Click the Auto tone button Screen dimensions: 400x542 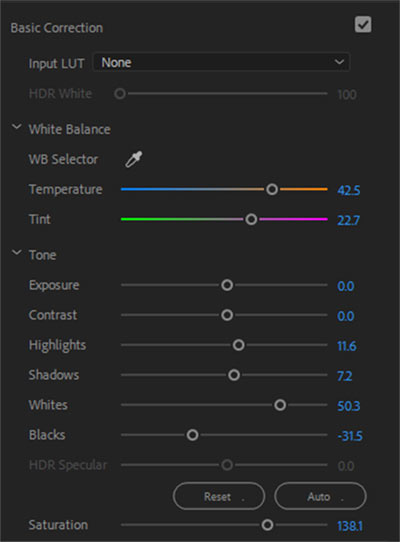point(320,496)
